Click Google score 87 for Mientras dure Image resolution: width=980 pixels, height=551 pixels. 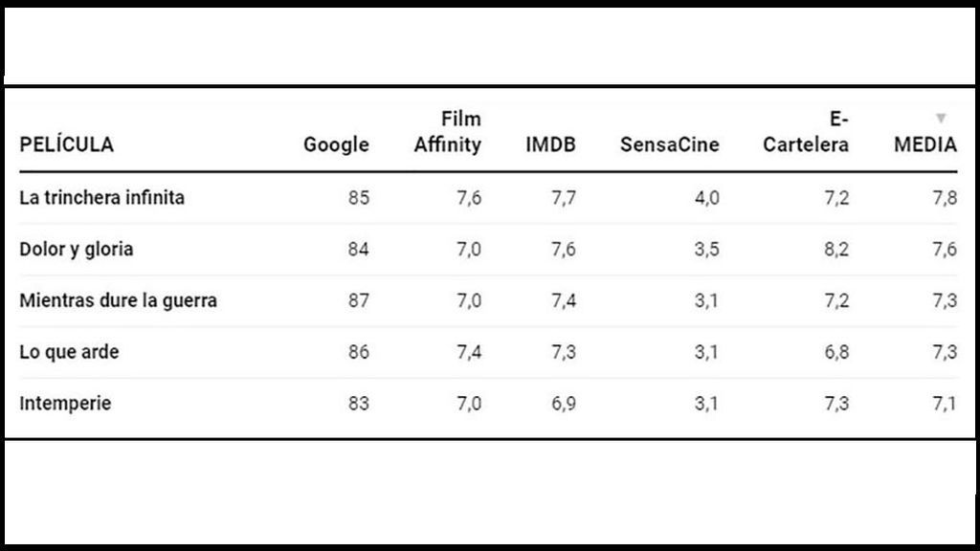(359, 300)
